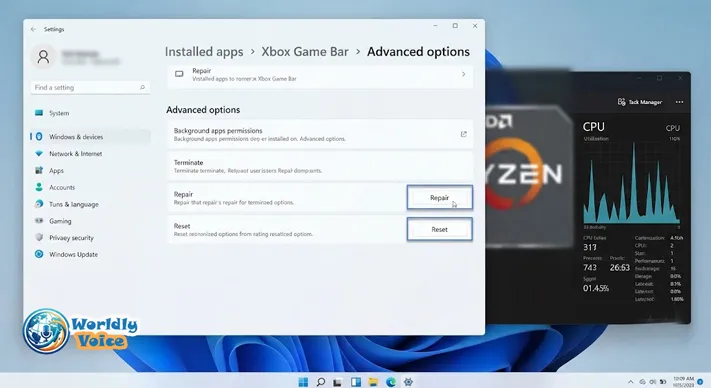Click the Gaming controller icon
The width and height of the screenshot is (711, 388).
tap(39, 221)
